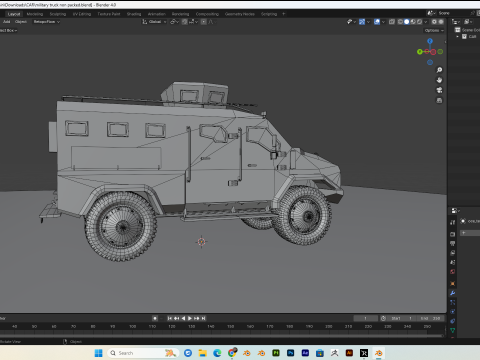480x360 pixels.
Task: Expand the CAR collection in outliner
Action: (457, 37)
